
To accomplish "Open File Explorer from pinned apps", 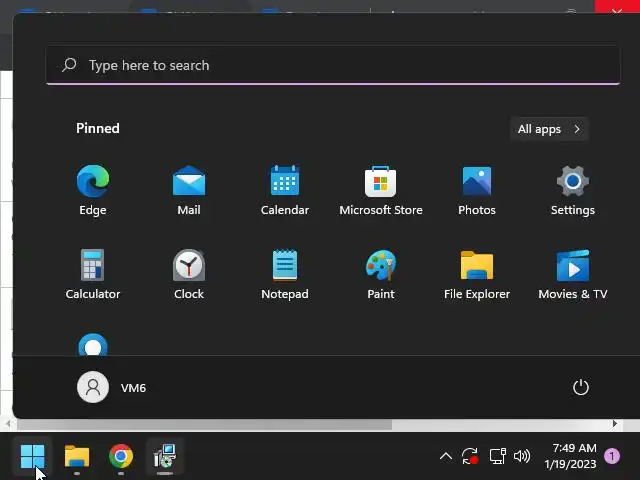I will (477, 274).
